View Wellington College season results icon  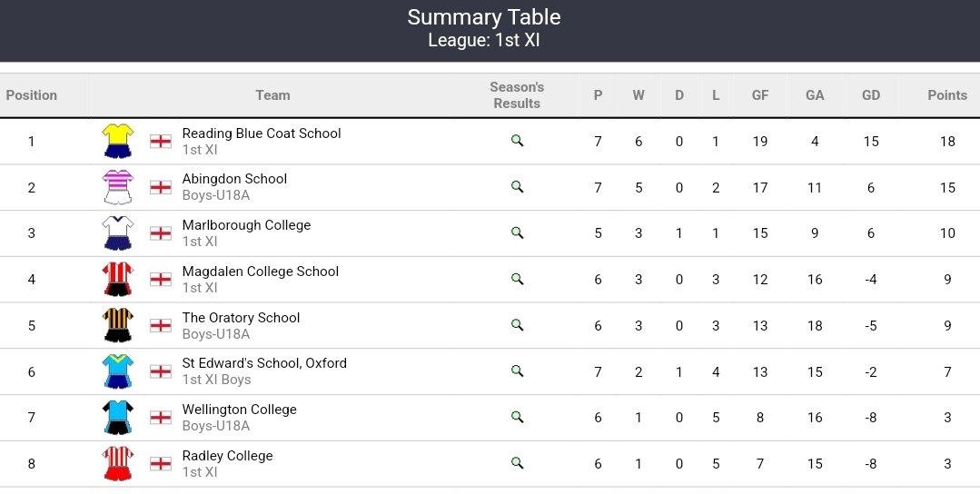click(517, 417)
